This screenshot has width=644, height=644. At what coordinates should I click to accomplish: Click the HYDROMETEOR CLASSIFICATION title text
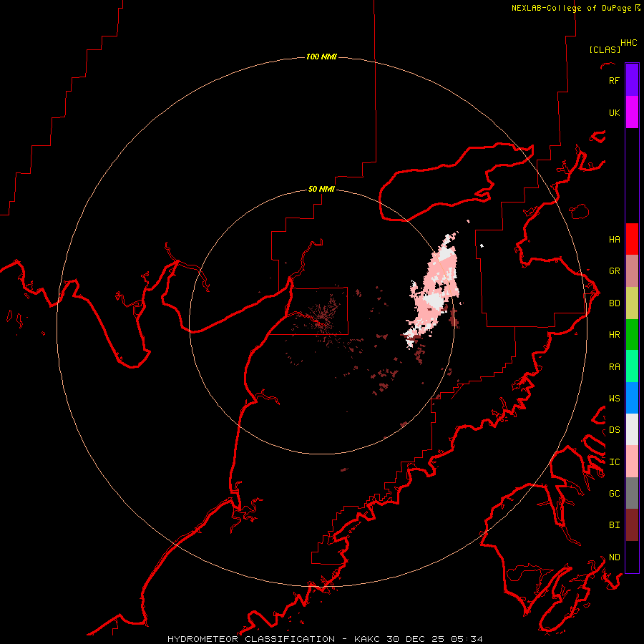tap(251, 639)
